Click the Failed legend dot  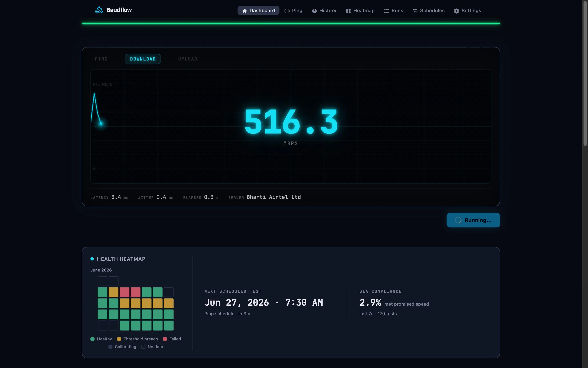click(x=165, y=339)
